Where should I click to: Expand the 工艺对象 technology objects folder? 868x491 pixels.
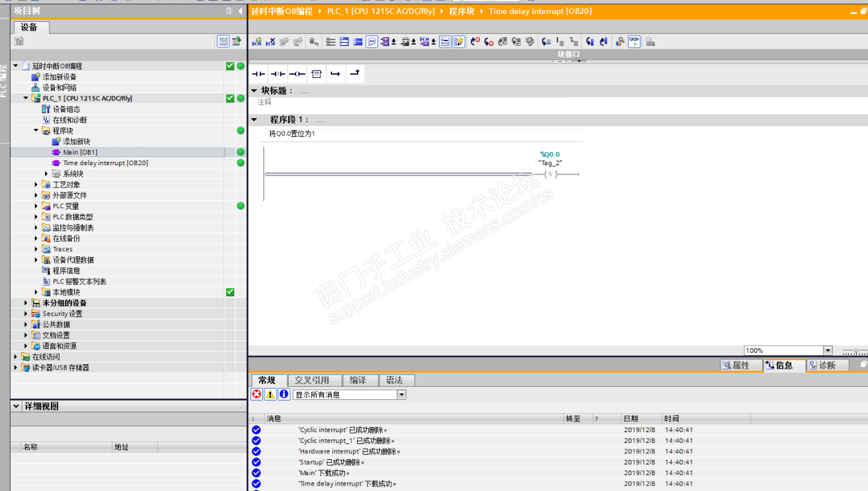click(x=36, y=184)
